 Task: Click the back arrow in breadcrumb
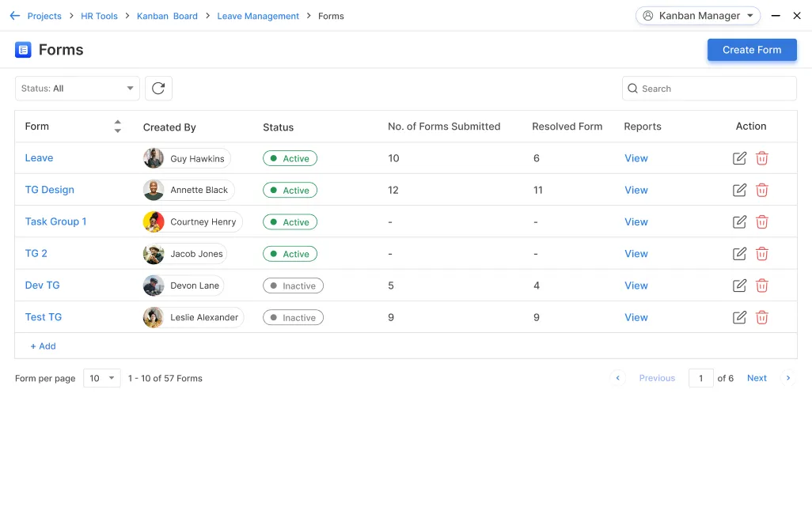click(x=14, y=16)
